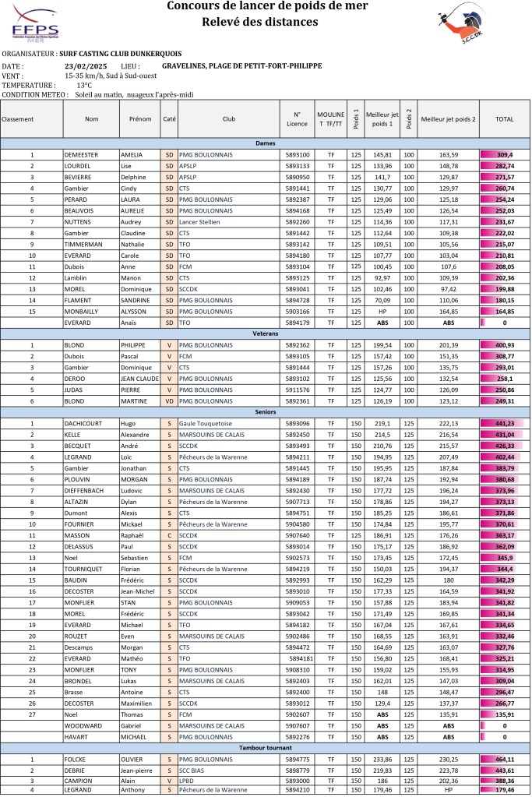
Task: Click the Gaule Touquetoise club cell
Action: coord(228,423)
